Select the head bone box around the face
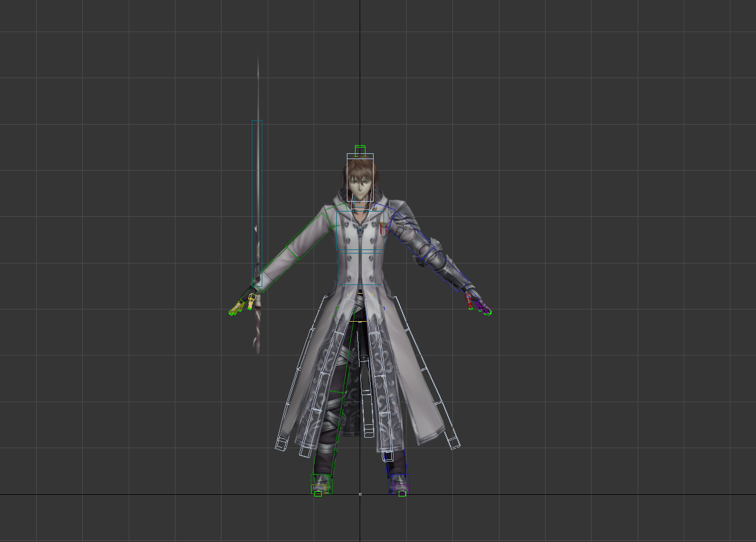 [x=360, y=177]
